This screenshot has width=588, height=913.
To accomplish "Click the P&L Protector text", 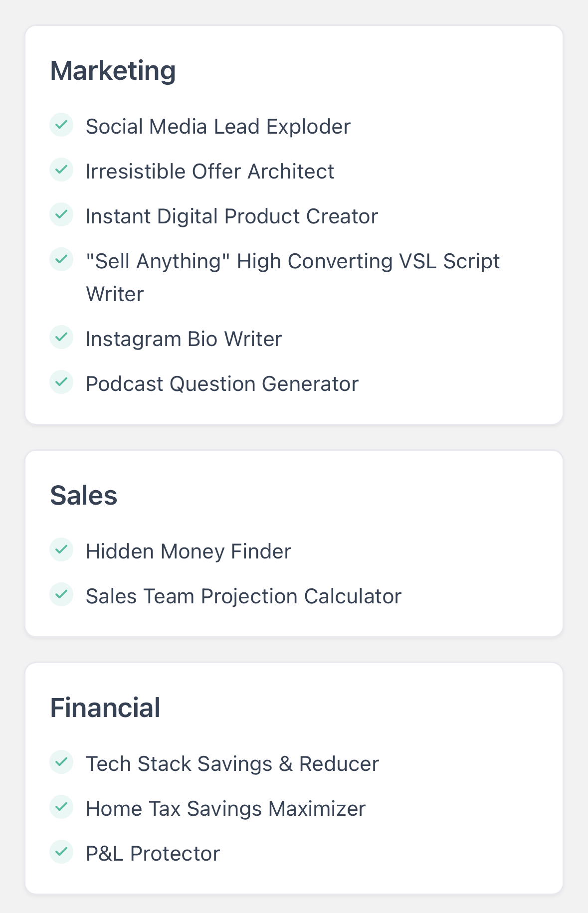I will (x=153, y=854).
